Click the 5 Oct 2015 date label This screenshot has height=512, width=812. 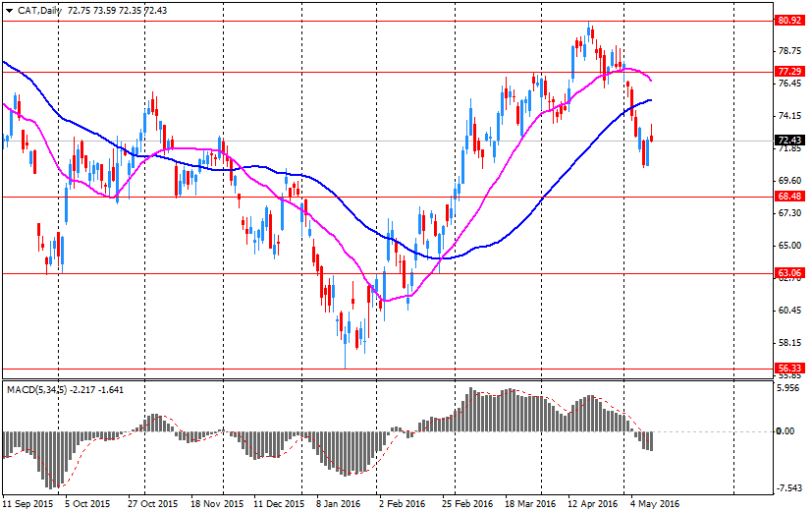pyautogui.click(x=87, y=504)
